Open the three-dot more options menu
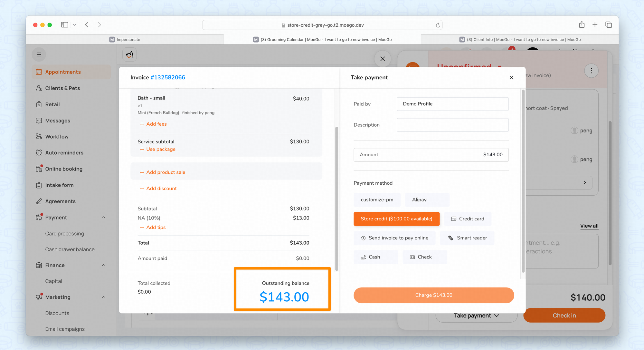This screenshot has width=644, height=350. (591, 71)
